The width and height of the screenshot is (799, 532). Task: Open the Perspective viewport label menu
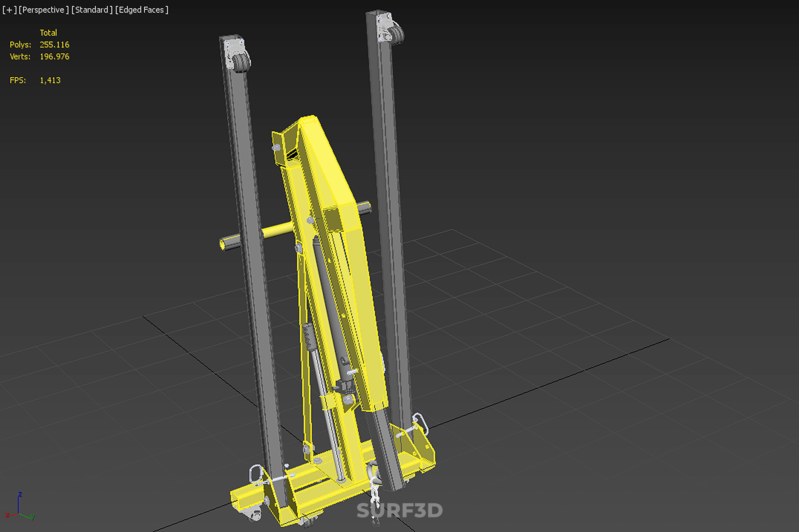tap(43, 10)
